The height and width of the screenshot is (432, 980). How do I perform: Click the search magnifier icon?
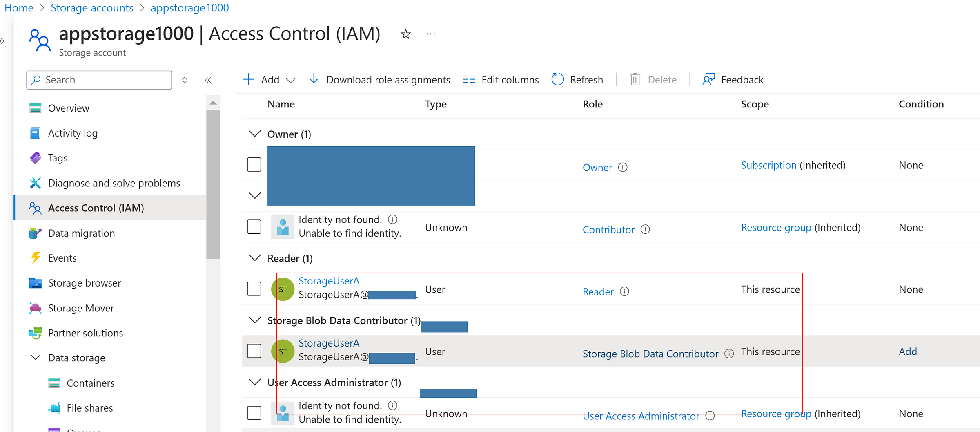pos(36,80)
